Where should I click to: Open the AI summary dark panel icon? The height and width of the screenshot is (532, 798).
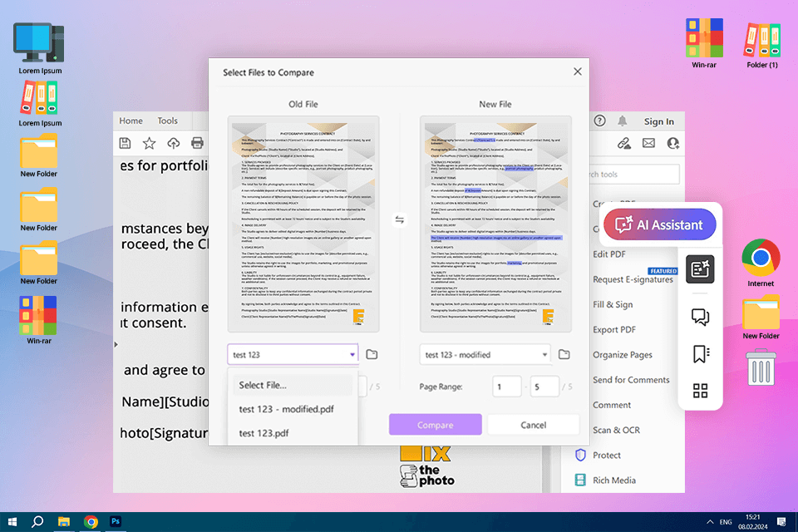[x=700, y=268]
